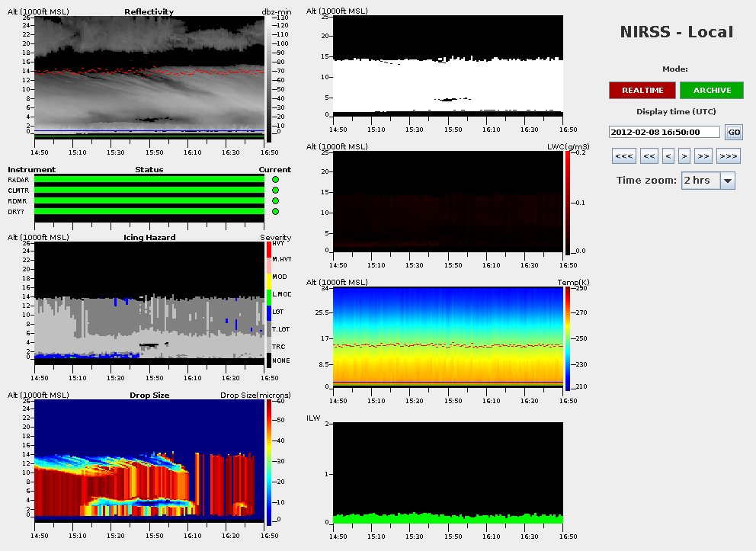This screenshot has width=756, height=551.
Task: Click the DRY? green status indicator dot
Action: (x=275, y=212)
